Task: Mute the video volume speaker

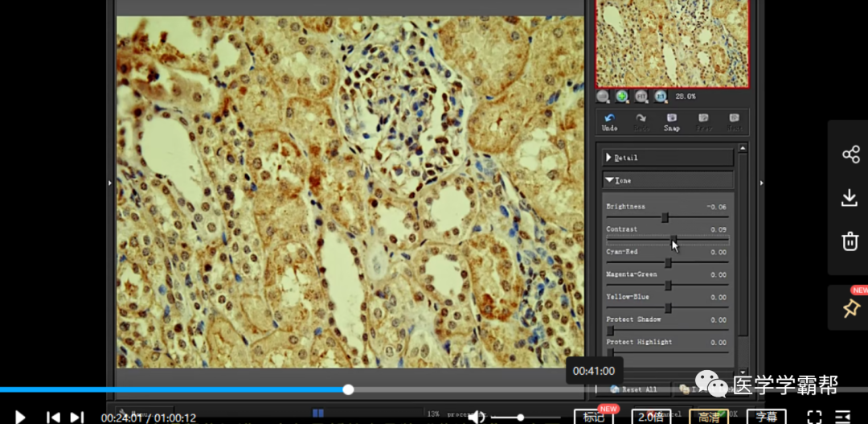Action: pos(477,417)
